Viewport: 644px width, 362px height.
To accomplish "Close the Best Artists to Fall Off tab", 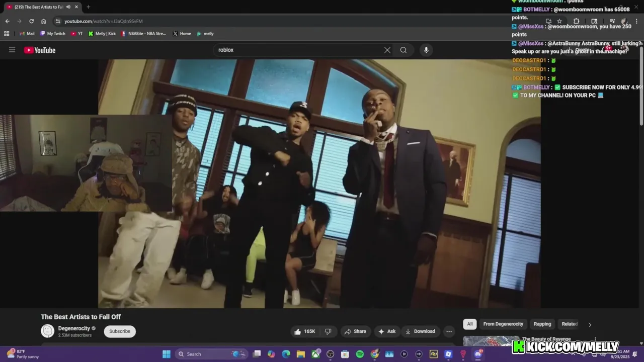I will [x=76, y=7].
